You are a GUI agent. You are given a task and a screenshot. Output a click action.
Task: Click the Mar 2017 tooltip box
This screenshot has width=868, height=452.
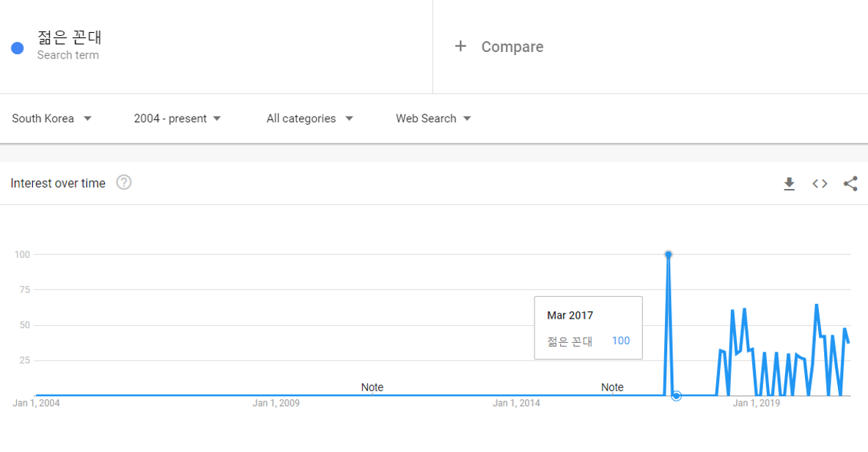point(588,327)
